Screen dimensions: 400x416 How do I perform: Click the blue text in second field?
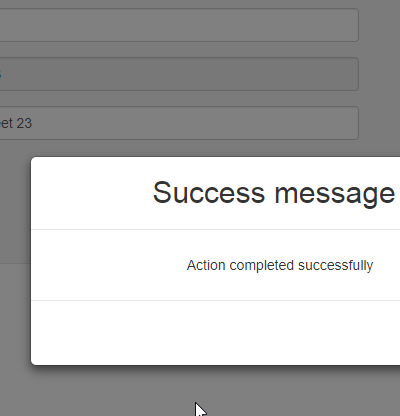click(0, 74)
